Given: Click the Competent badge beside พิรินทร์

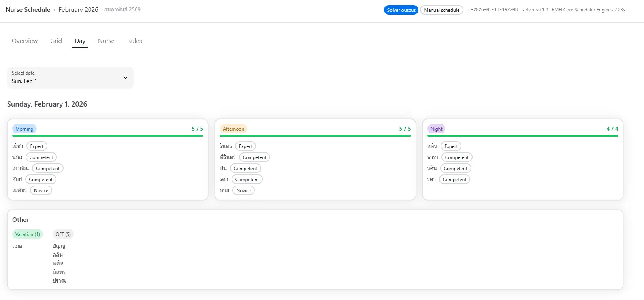Looking at the screenshot, I should (254, 157).
